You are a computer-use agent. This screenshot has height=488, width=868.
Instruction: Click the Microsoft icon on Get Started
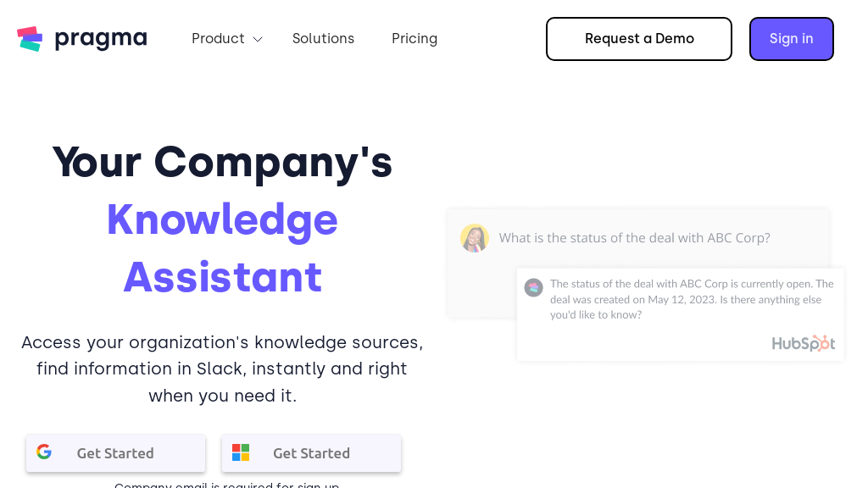tap(241, 452)
